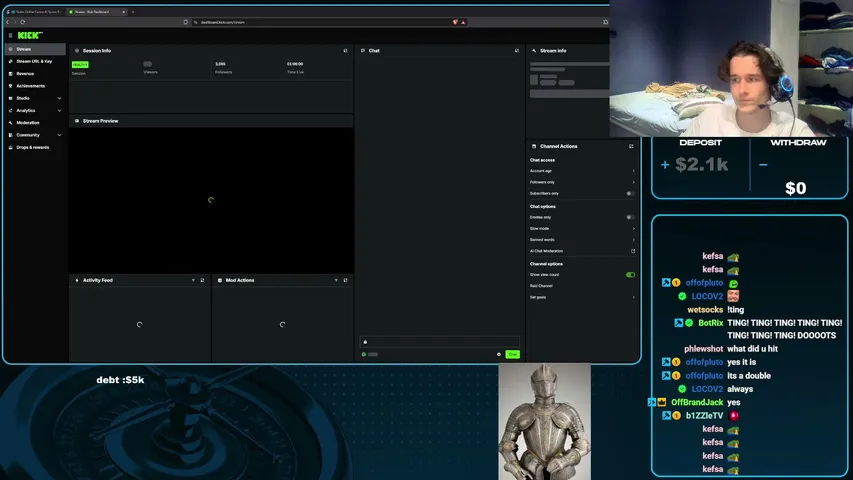The height and width of the screenshot is (480, 853).
Task: Reload the browser page
Action: point(23,22)
